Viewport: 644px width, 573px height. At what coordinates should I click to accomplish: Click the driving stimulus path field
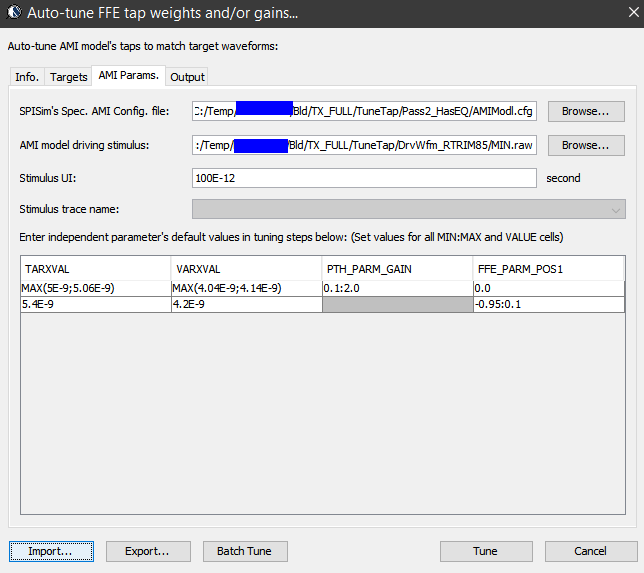365,145
